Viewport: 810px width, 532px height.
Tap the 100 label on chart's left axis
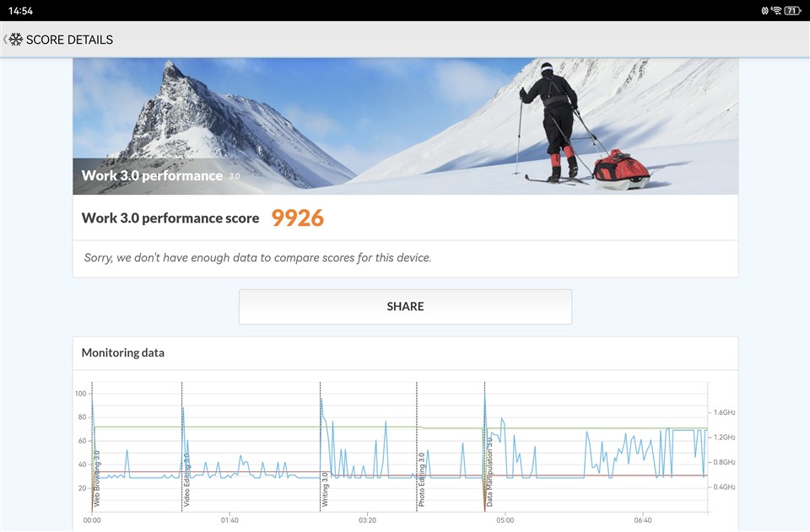coord(81,394)
